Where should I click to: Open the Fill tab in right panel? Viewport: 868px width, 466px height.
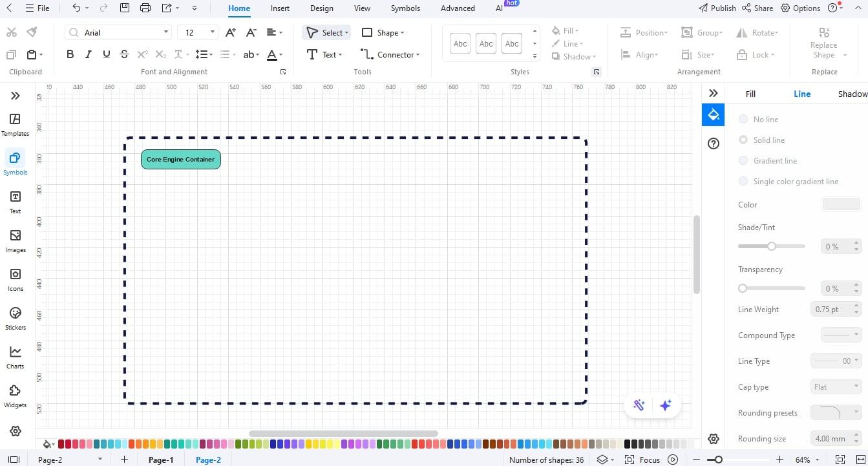750,94
